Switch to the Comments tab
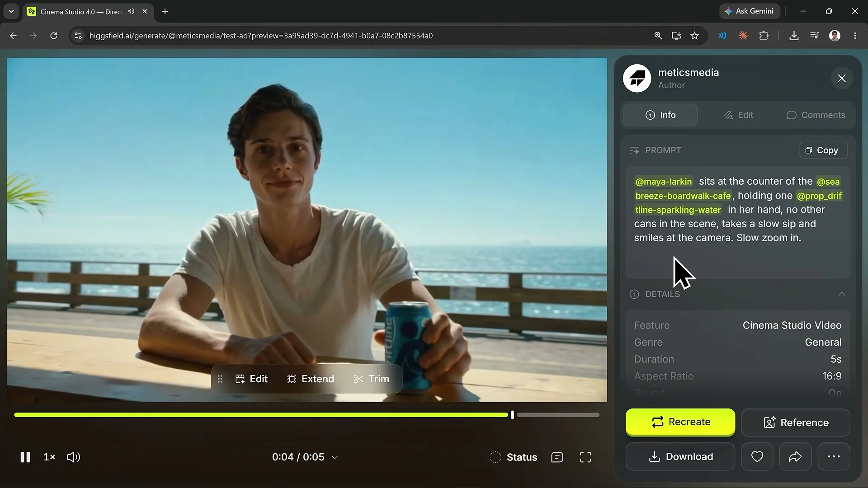The width and height of the screenshot is (868, 488). pos(816,115)
